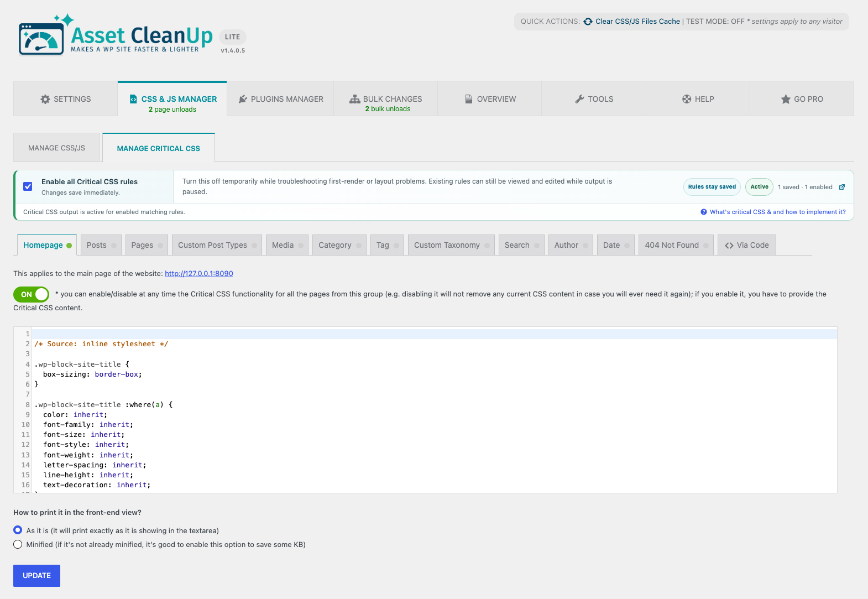Click the '1 saved · 1 enabled' status text
This screenshot has width=868, height=599.
tap(805, 187)
